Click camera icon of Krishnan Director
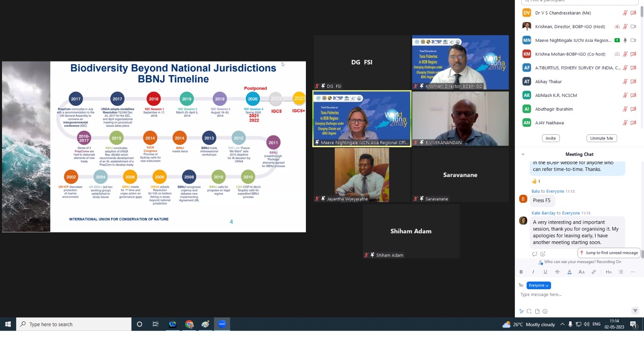This screenshot has width=644, height=362. [x=633, y=27]
